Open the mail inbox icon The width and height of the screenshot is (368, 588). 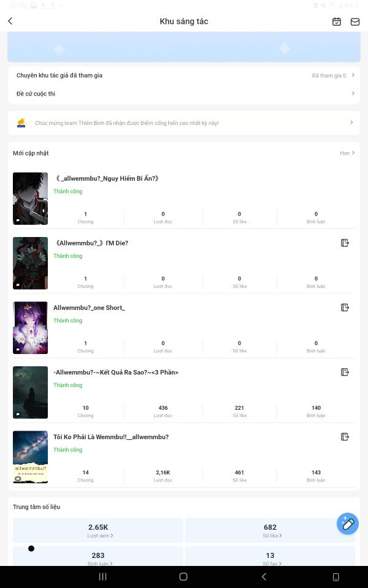[x=355, y=21]
